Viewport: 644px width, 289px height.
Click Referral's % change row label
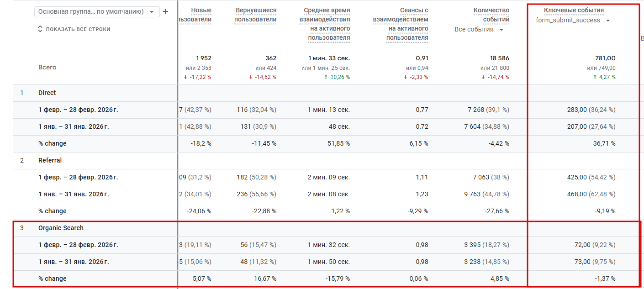pos(53,211)
